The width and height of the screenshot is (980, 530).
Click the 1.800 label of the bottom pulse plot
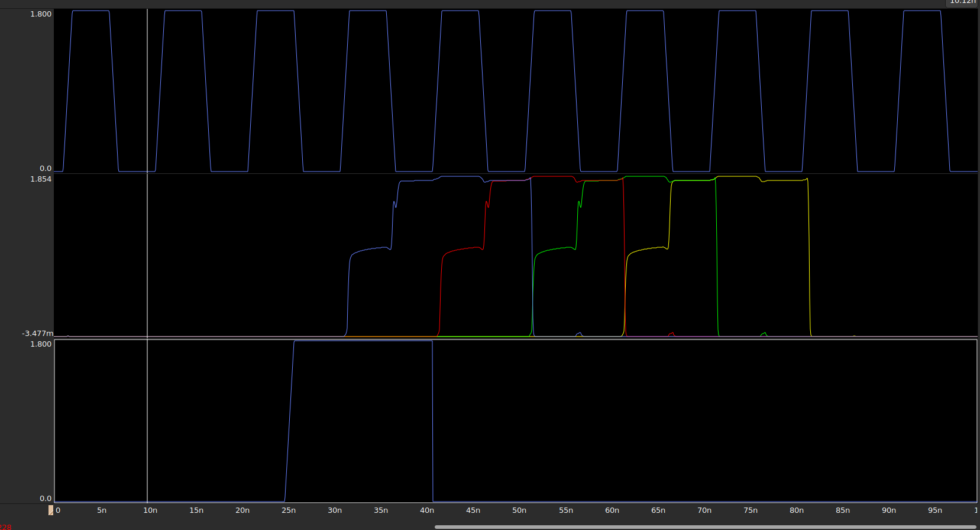41,344
